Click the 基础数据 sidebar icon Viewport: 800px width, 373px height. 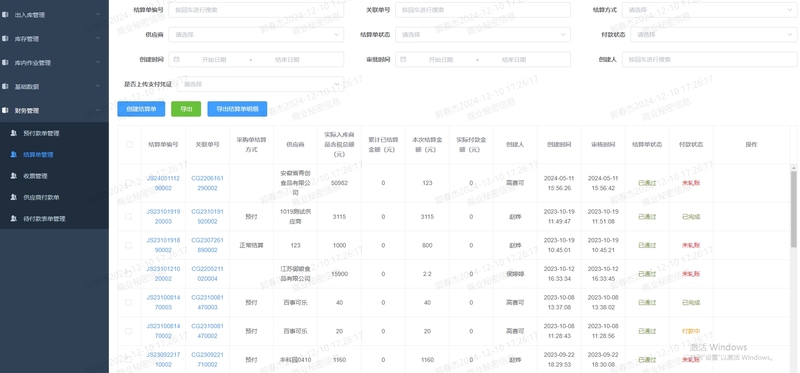[5, 87]
